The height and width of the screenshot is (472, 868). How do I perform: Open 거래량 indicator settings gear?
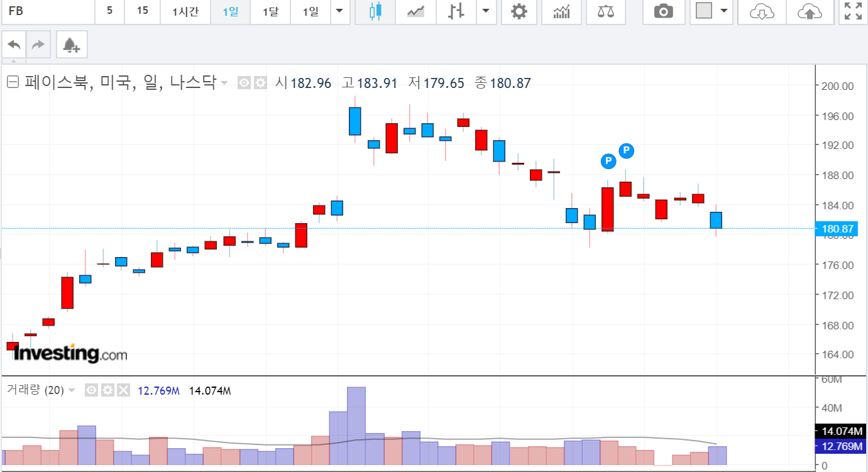coord(107,390)
